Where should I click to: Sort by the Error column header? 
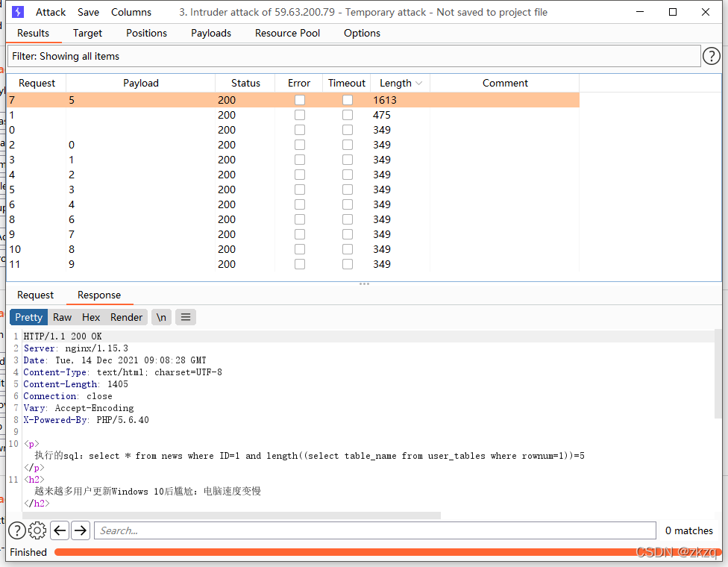tap(299, 83)
